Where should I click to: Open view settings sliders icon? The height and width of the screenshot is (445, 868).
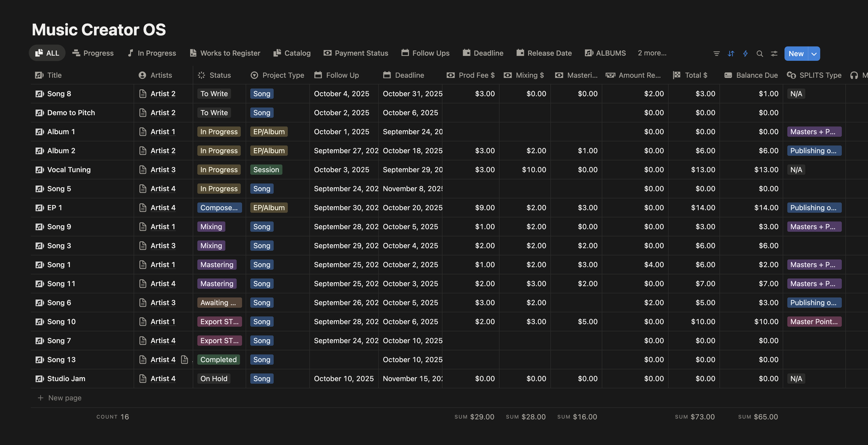pos(774,54)
